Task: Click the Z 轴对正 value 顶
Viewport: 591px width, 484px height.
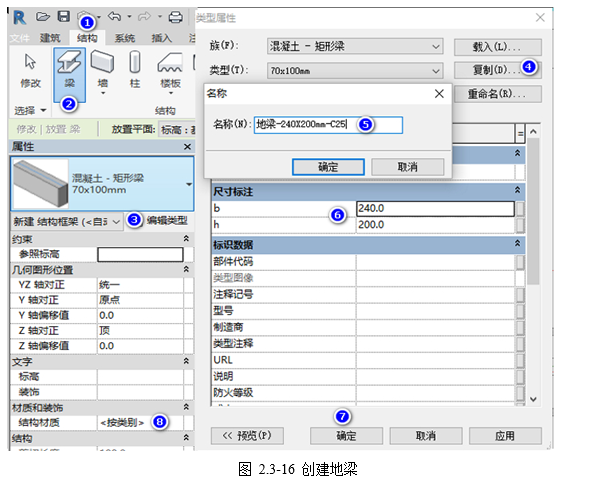Action: [x=141, y=331]
